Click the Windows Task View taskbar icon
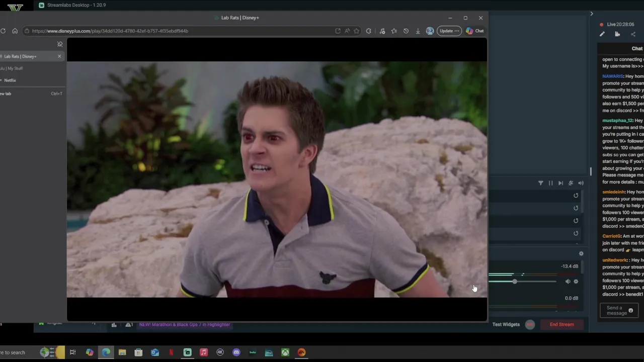644x362 pixels. (72, 352)
